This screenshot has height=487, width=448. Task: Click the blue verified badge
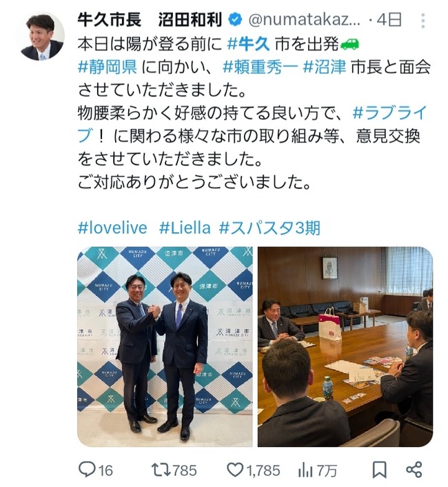pyautogui.click(x=235, y=20)
